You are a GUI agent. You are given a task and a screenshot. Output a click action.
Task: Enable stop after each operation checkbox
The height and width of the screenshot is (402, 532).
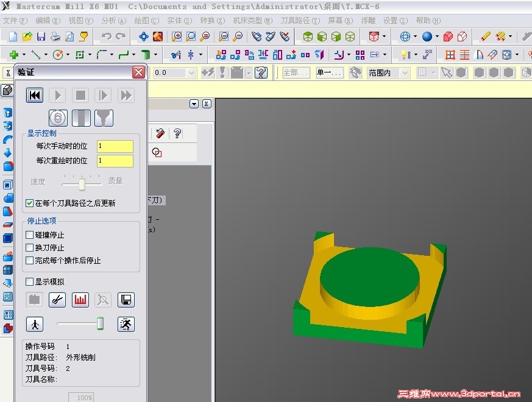click(29, 261)
